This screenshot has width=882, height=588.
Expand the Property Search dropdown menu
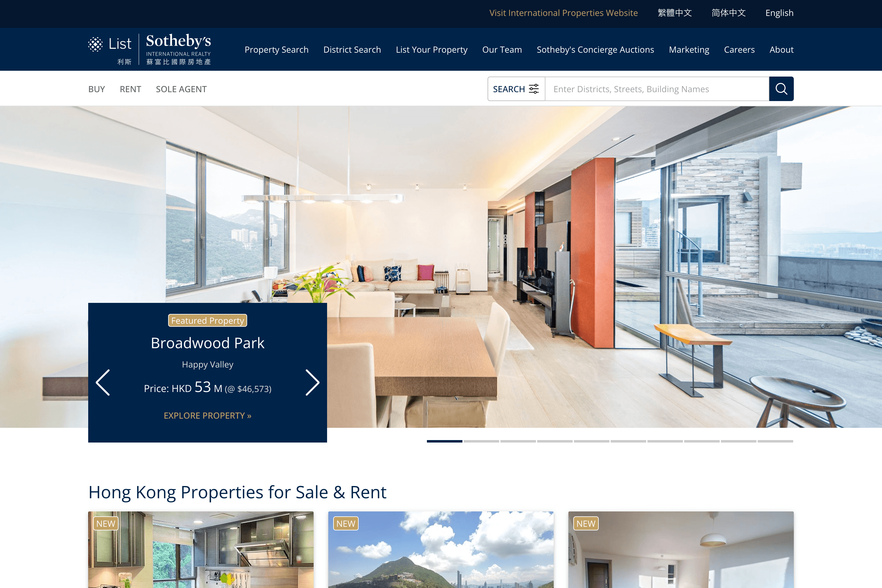point(276,49)
